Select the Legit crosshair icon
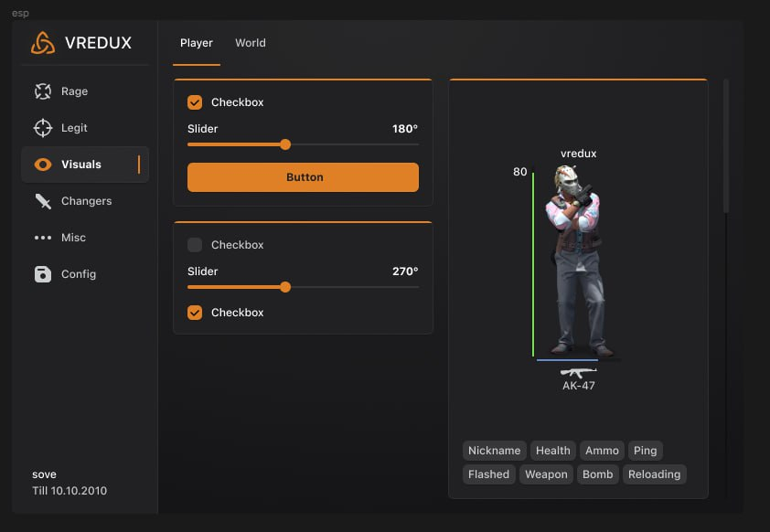The image size is (770, 532). (x=43, y=128)
